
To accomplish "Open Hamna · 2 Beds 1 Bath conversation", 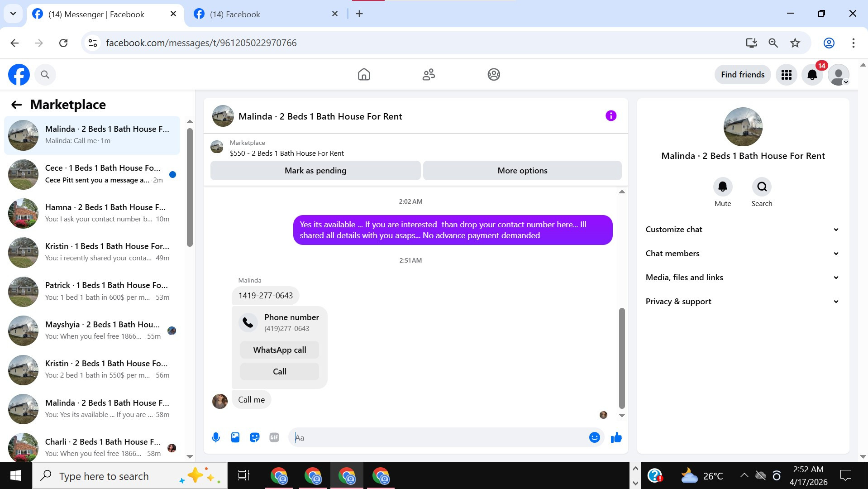I will (x=92, y=213).
